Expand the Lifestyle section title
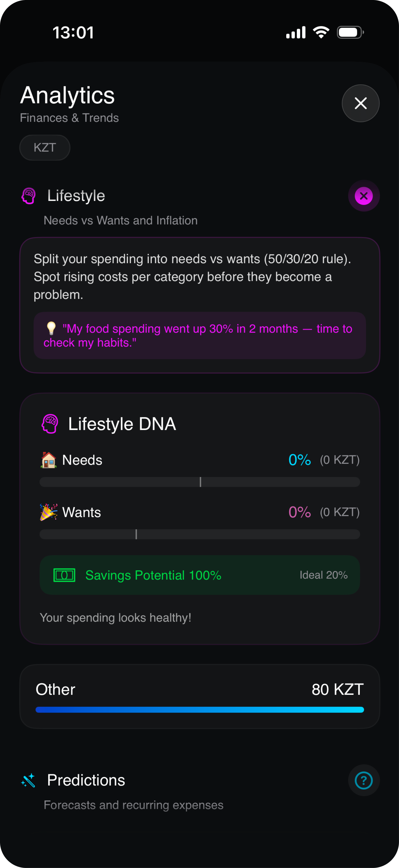The image size is (399, 868). point(76,196)
